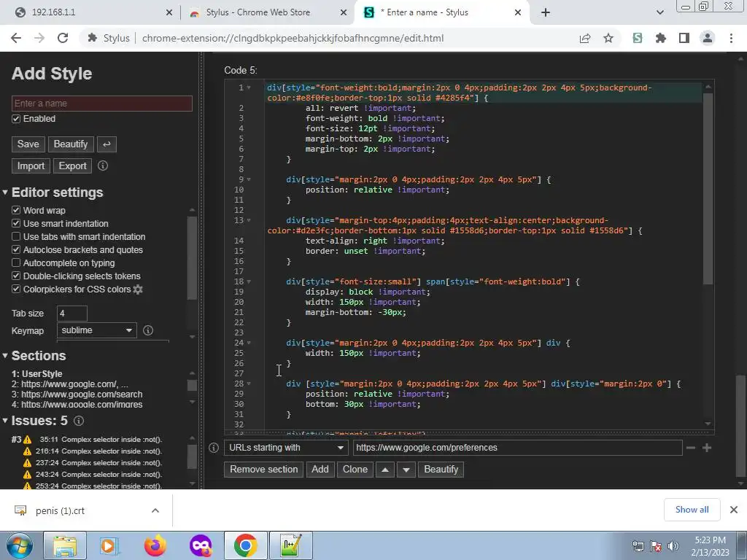Image resolution: width=747 pixels, height=560 pixels.
Task: Move section up with the up arrow
Action: coord(385,470)
